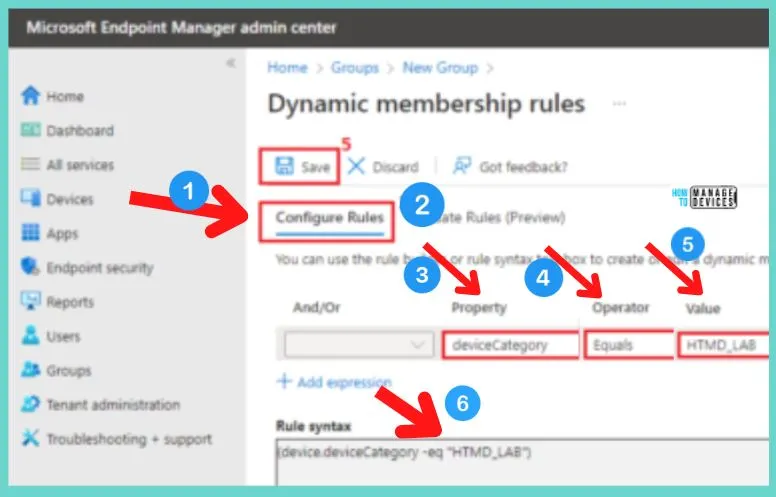Click inside the Rule syntax text box
The width and height of the screenshot is (776, 497).
[x=522, y=463]
